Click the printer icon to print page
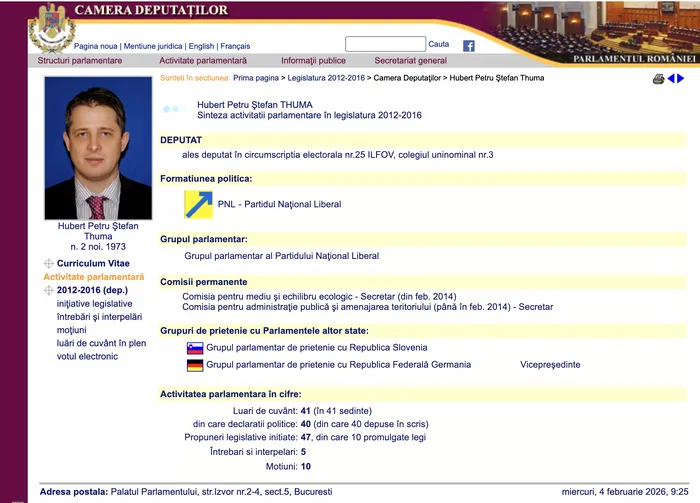This screenshot has width=700, height=503. [x=658, y=79]
